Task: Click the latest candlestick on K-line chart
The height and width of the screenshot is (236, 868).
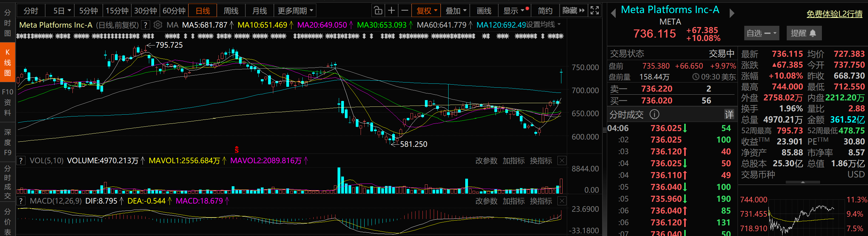Action: pos(561,76)
